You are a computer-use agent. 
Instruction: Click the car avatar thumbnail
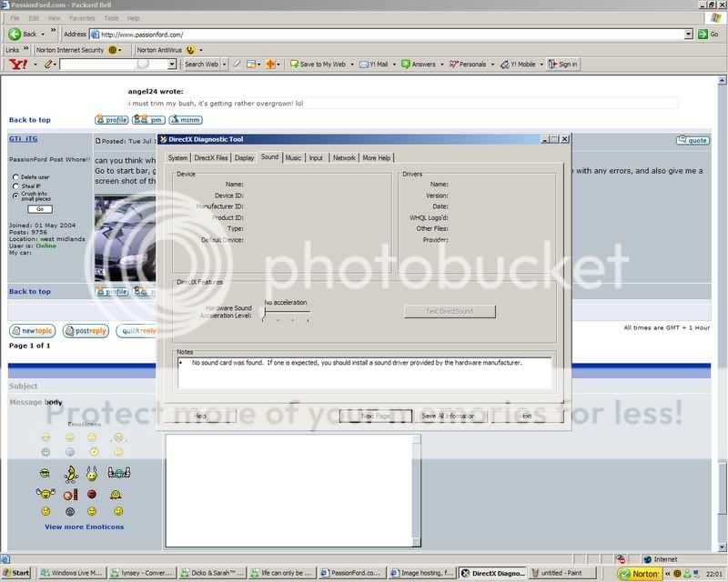coord(125,238)
